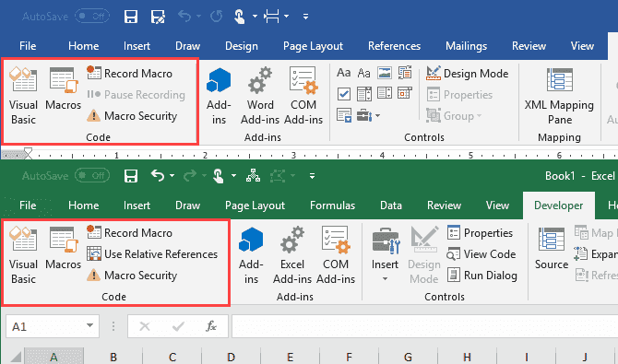
Task: Open the Touch/Mouse Mode dropdown arrow in Excel
Action: pos(233,176)
